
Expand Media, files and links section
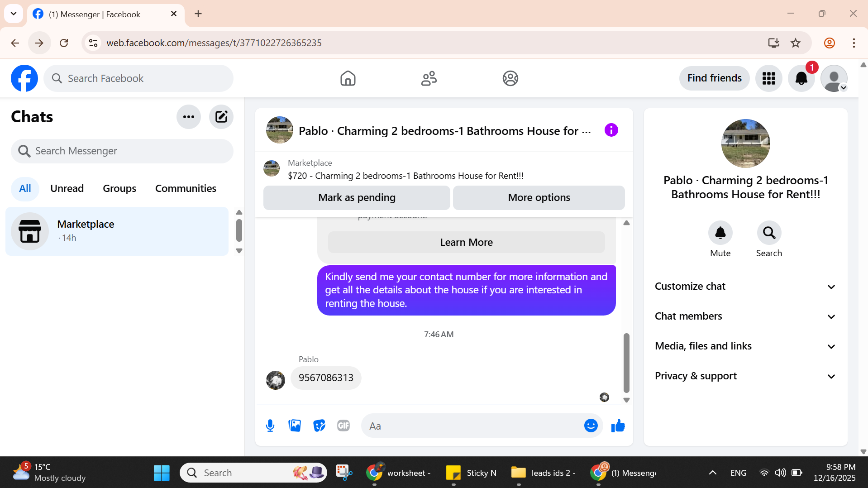[x=745, y=346]
